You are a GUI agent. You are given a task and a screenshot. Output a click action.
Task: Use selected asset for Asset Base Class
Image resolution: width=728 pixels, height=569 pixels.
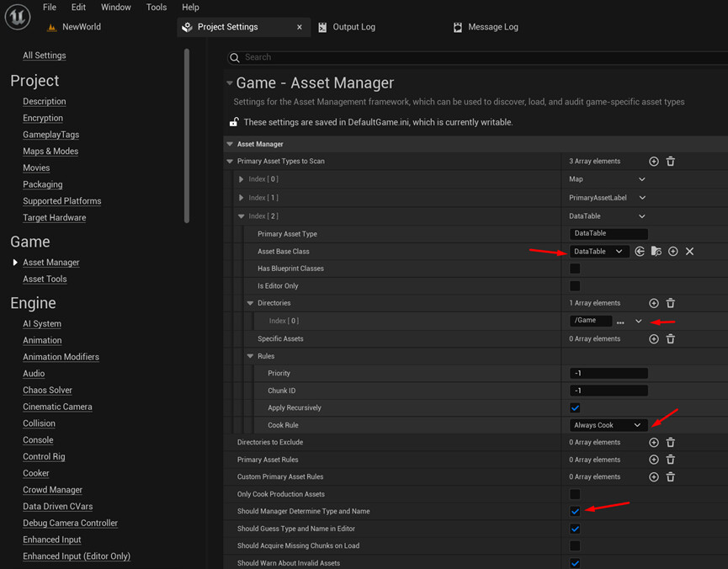640,252
